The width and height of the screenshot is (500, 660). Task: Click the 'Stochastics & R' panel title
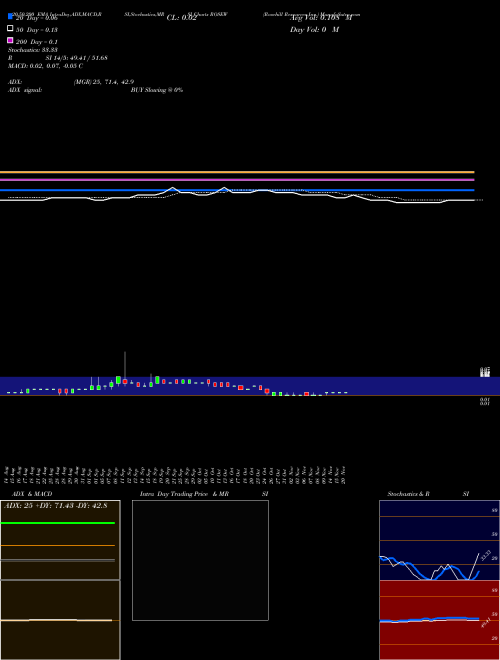tap(408, 494)
